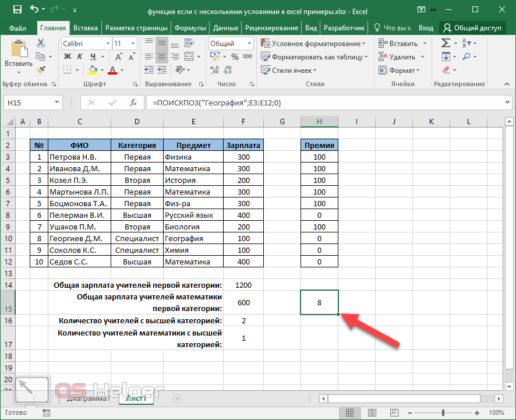Click the zoom slider handle
The height and width of the screenshot is (420, 516).
[443, 412]
